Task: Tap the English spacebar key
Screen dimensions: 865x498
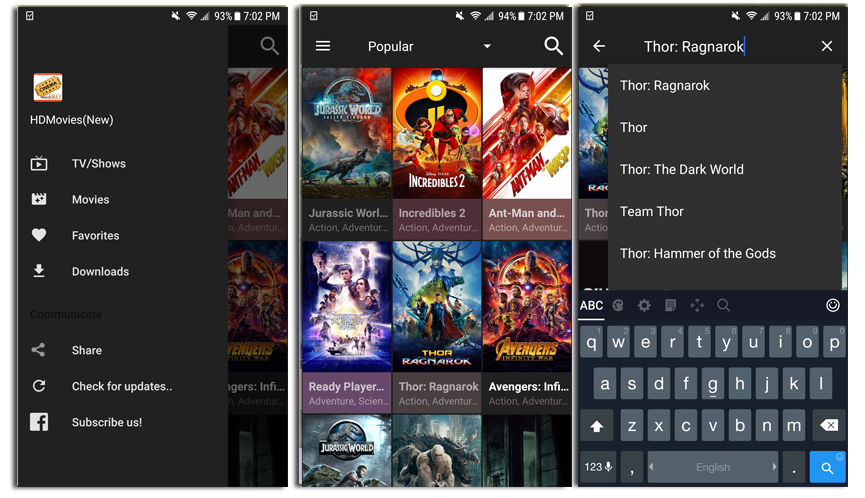Action: pyautogui.click(x=713, y=467)
